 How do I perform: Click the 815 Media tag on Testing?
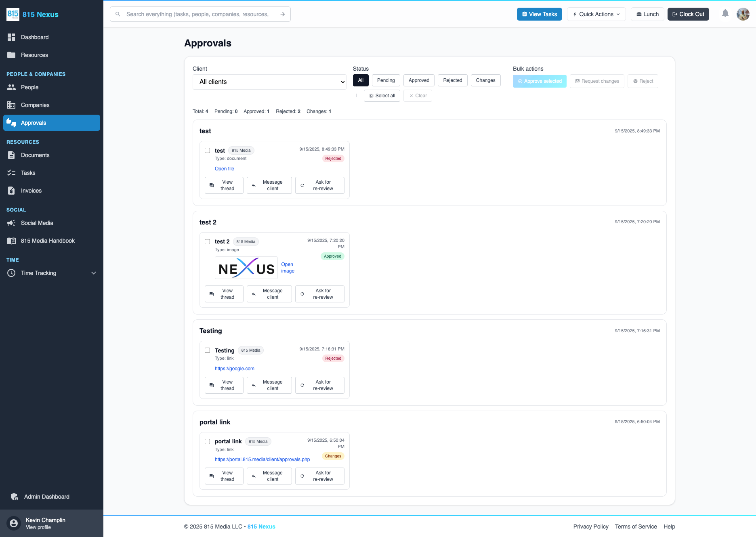[251, 350]
